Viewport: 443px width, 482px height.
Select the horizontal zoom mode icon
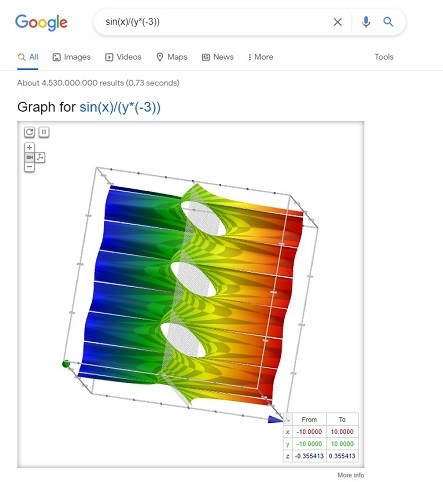point(29,157)
